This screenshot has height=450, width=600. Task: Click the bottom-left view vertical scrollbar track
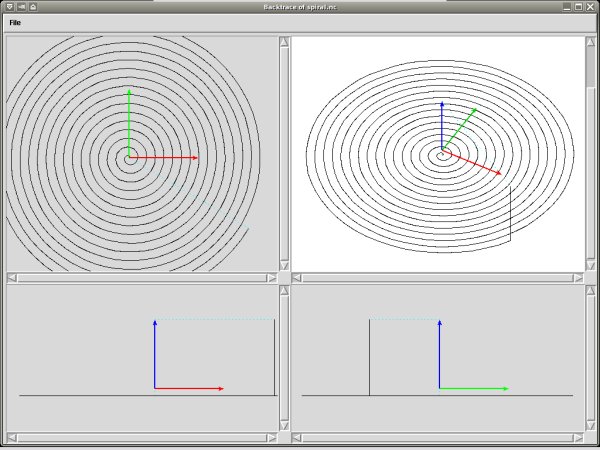284,358
